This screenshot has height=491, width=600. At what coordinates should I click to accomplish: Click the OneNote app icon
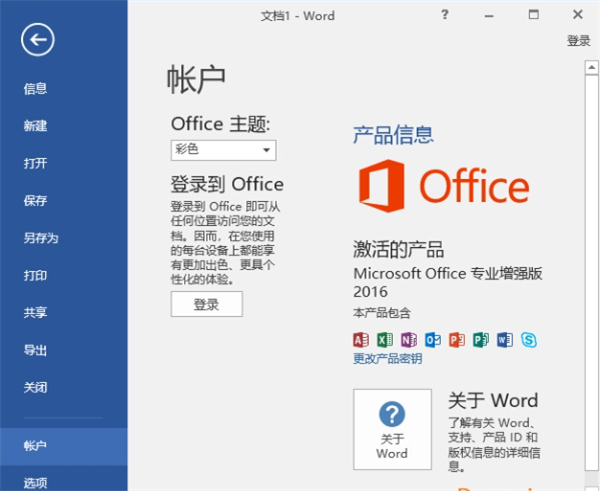coord(409,340)
